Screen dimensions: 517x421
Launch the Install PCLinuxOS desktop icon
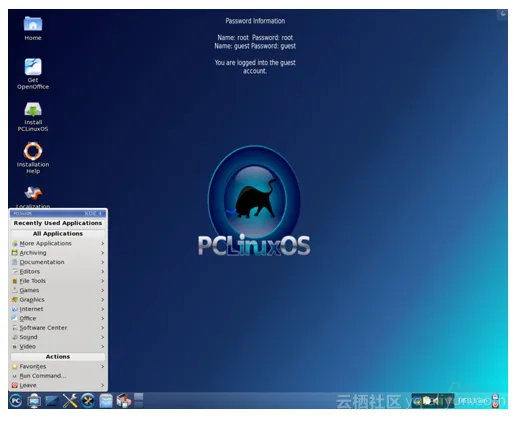tap(33, 116)
